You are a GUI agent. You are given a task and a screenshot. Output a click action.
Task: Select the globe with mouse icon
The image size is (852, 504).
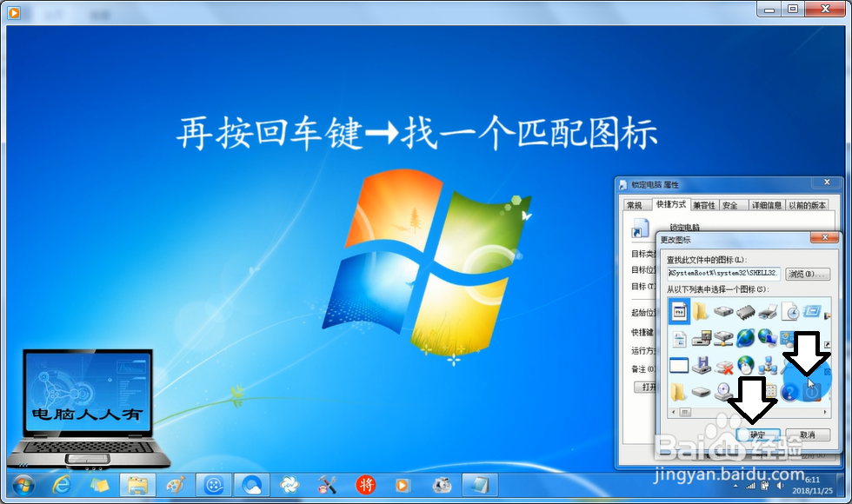[x=746, y=366]
